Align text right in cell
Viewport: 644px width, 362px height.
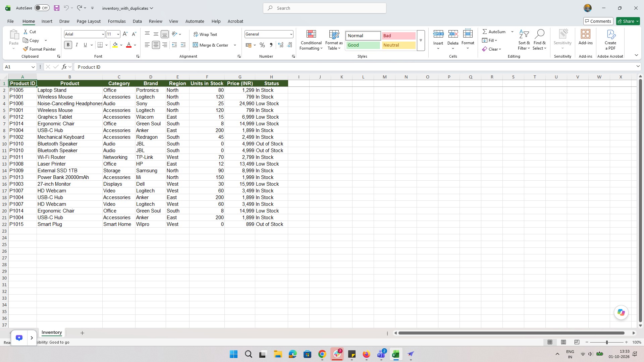(x=165, y=45)
